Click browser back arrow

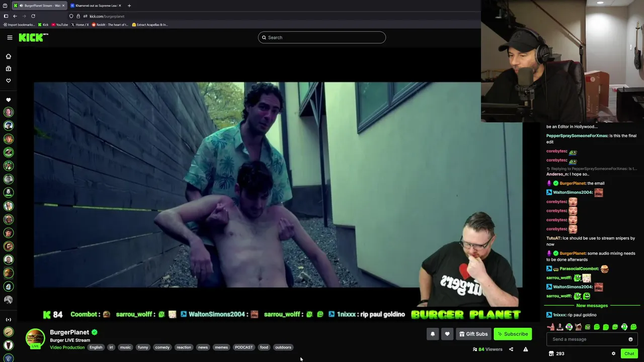tap(15, 16)
